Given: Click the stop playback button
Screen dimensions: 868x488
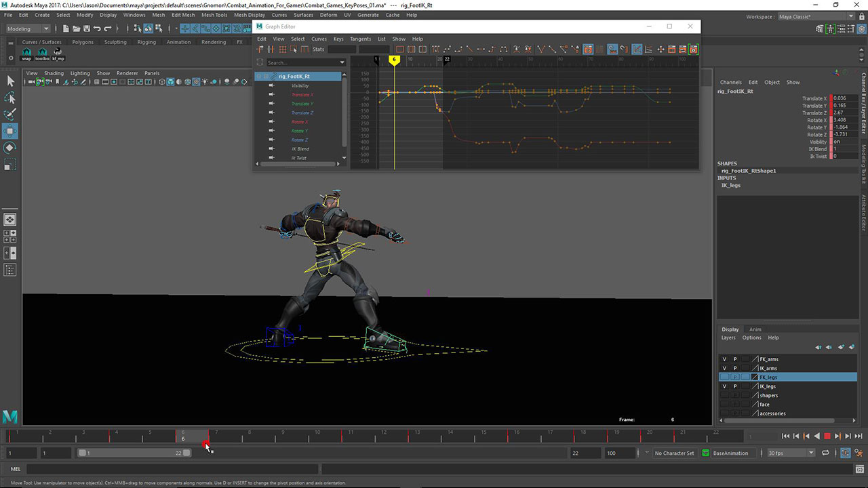Looking at the screenshot, I should pyautogui.click(x=827, y=436).
